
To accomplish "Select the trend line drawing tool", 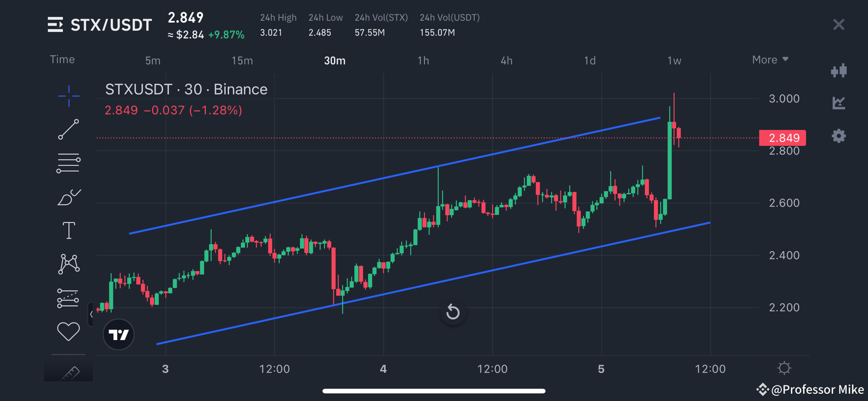I will click(68, 130).
